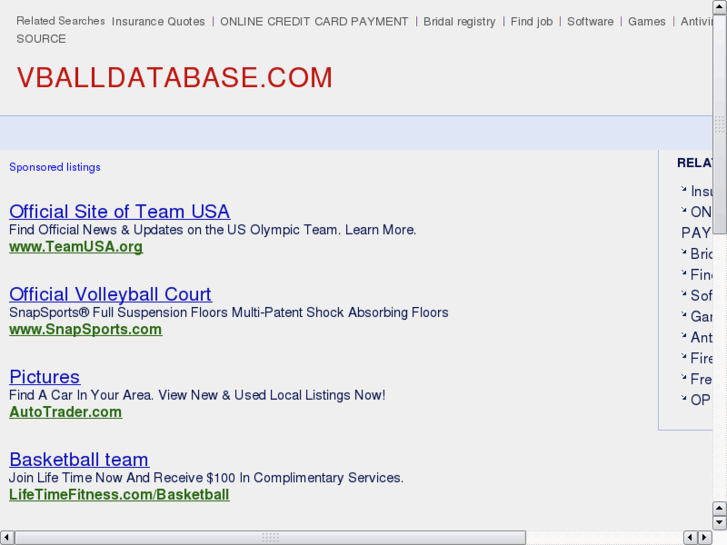Click the arrow bullet beside Gar sidebar item
Image resolution: width=727 pixels, height=545 pixels.
click(x=684, y=314)
